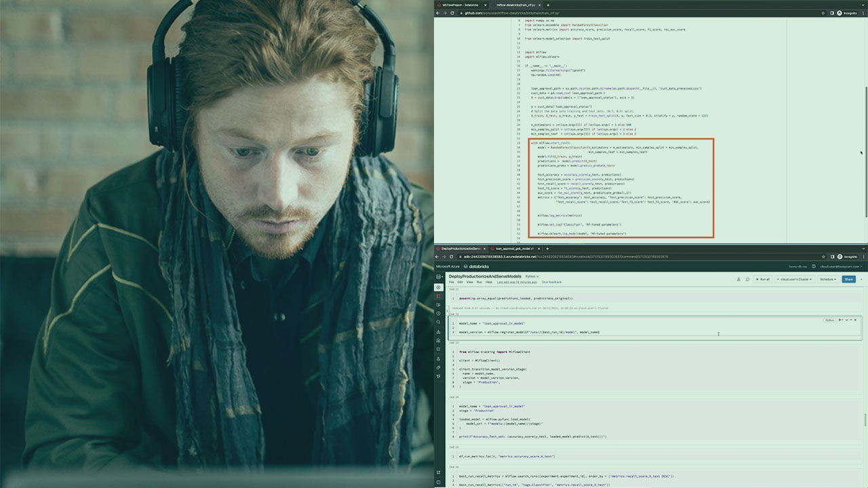
Task: Expand the cloud user's Cluster selector
Action: pyautogui.click(x=797, y=279)
